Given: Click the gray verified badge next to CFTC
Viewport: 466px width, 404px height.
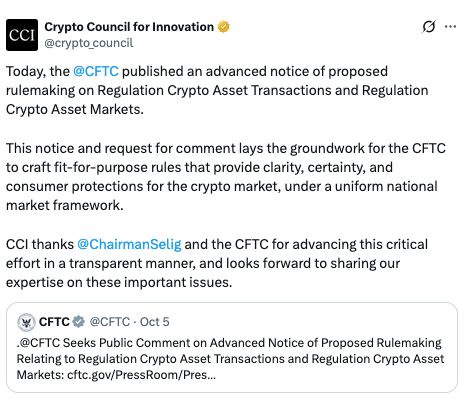Looking at the screenshot, I should (x=79, y=322).
